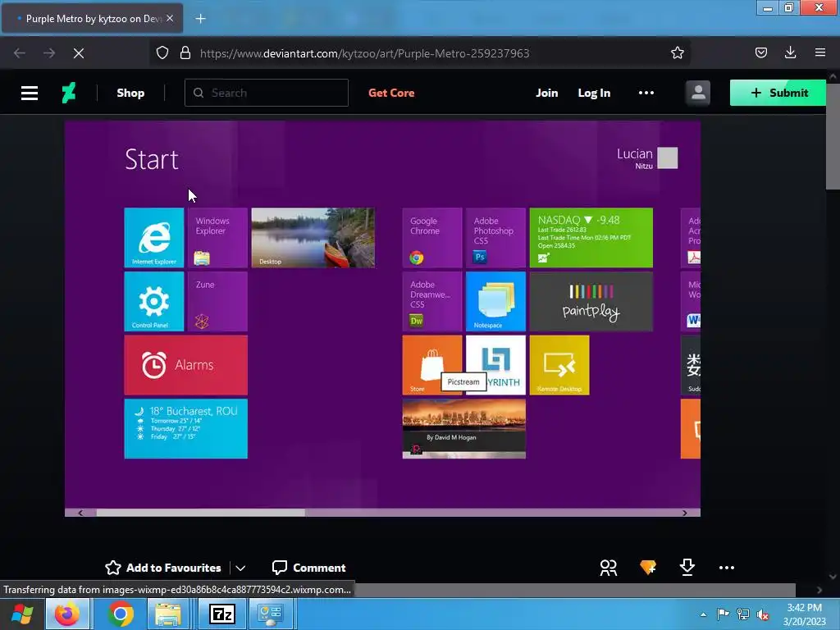Bookmark this page with the star
840x630 pixels.
pyautogui.click(x=677, y=52)
